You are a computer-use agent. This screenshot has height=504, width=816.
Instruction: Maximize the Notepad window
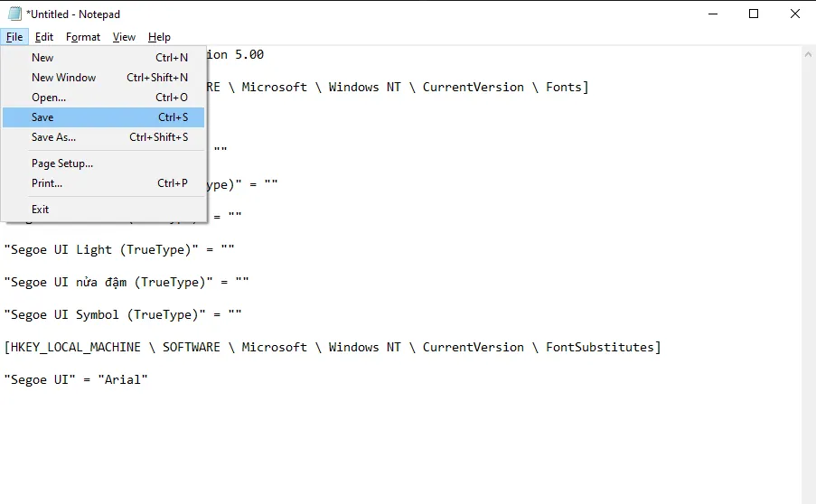[754, 14]
